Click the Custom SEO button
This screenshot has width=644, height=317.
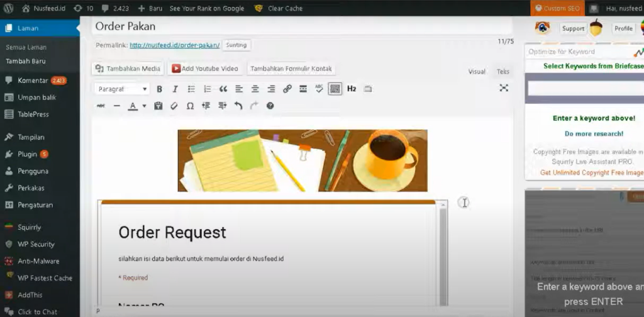click(x=557, y=8)
